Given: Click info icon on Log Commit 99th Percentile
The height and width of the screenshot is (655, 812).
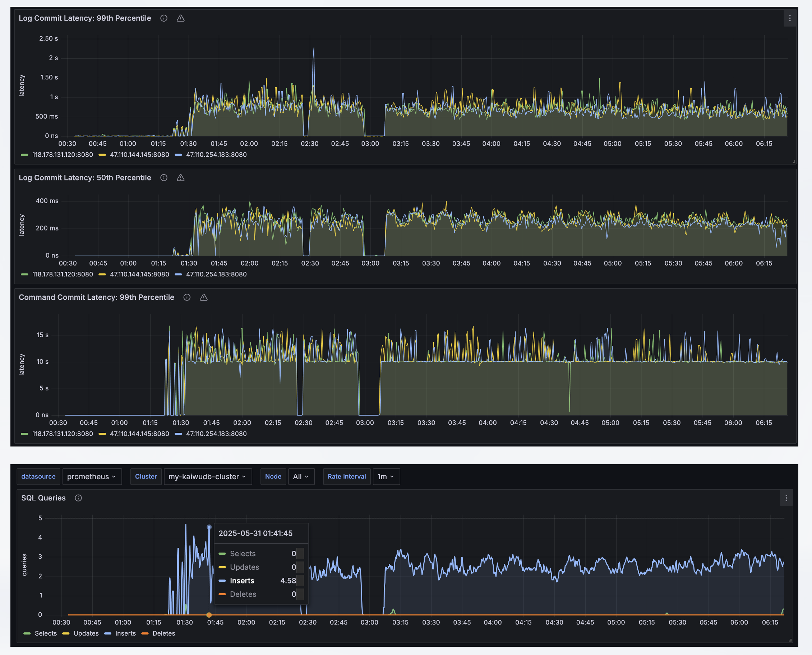Looking at the screenshot, I should [164, 18].
